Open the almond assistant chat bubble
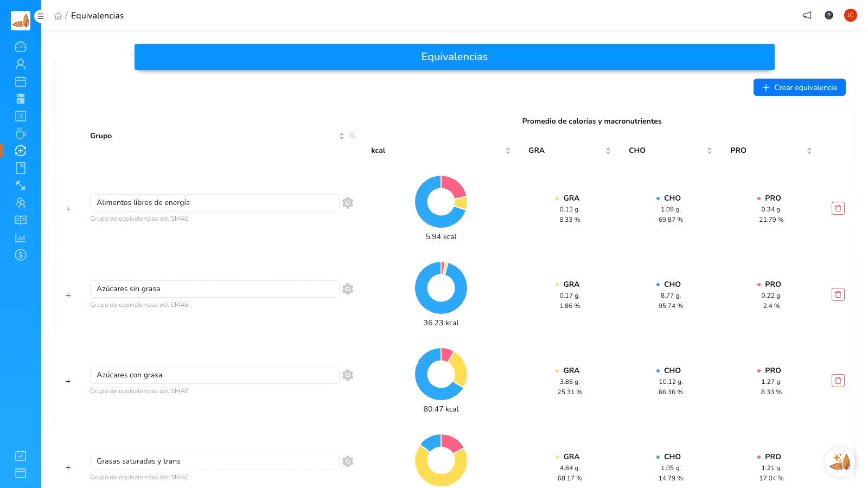The width and height of the screenshot is (868, 488). pos(840,462)
